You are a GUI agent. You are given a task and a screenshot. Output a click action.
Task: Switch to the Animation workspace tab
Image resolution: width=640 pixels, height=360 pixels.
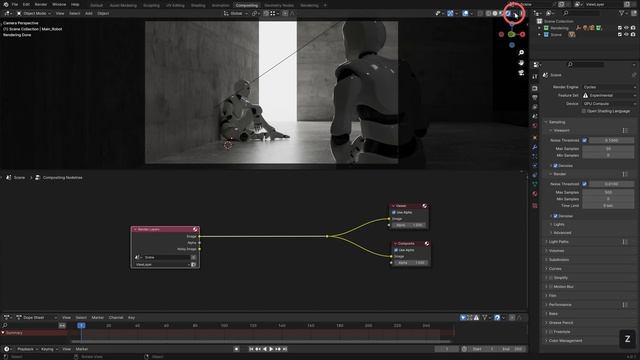(220, 5)
